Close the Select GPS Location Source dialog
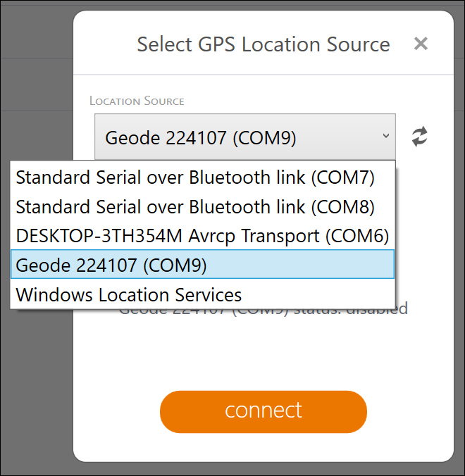This screenshot has width=465, height=476. coord(421,44)
